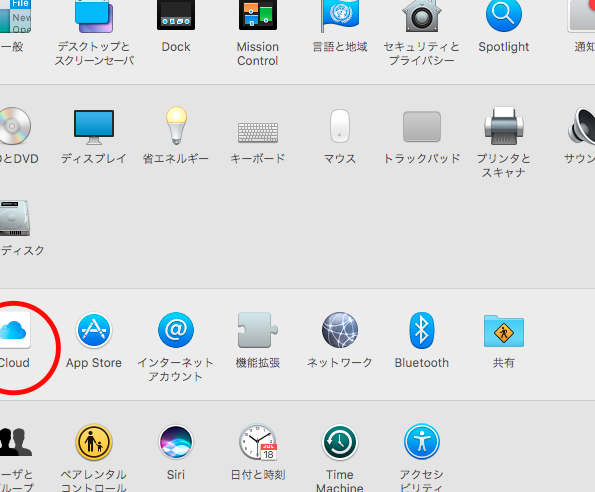
Task: Open the General (一般) preferences pane
Action: coord(15,16)
